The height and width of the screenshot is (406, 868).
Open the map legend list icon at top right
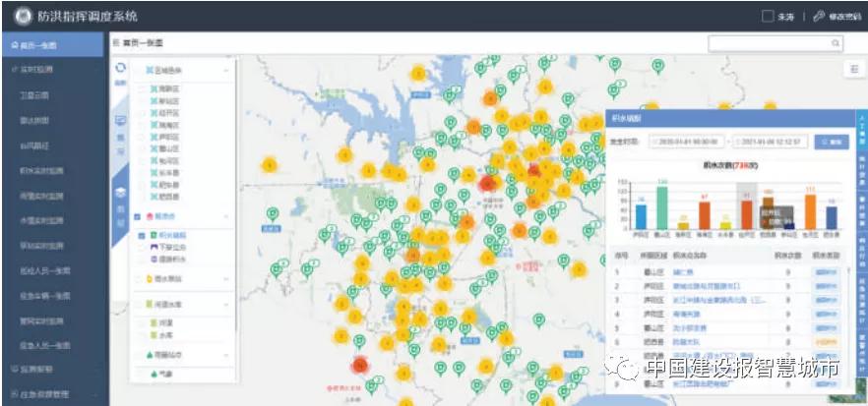click(x=852, y=69)
